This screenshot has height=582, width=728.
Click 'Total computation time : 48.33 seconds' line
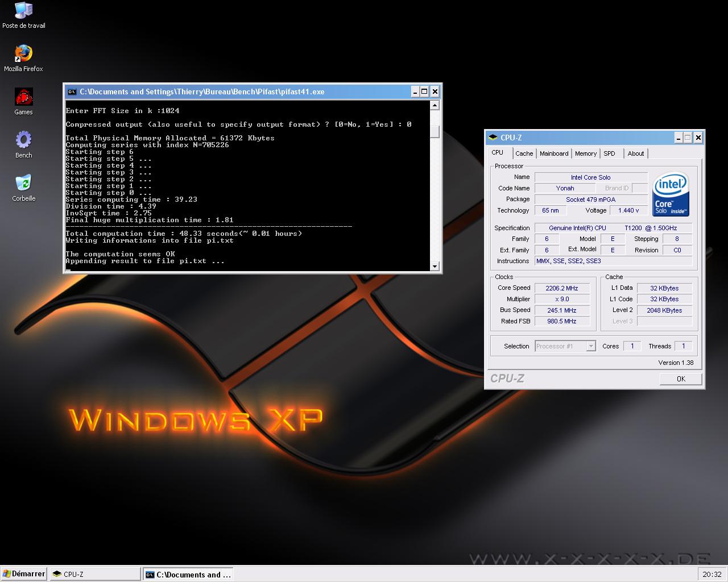(184, 234)
